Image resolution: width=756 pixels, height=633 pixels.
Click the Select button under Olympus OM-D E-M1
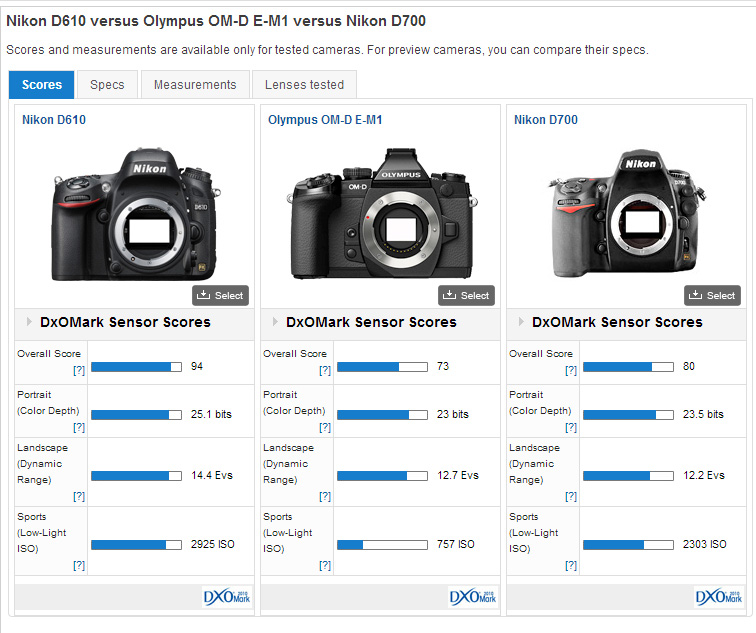(466, 295)
